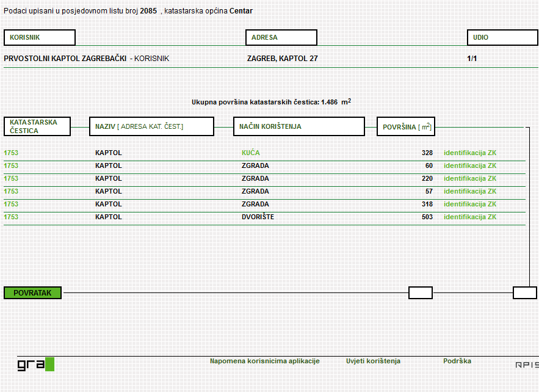Viewport: 539px width, 392px height.
Task: Select parcel 1753 in the DVORIŠTE row
Action: pos(11,217)
